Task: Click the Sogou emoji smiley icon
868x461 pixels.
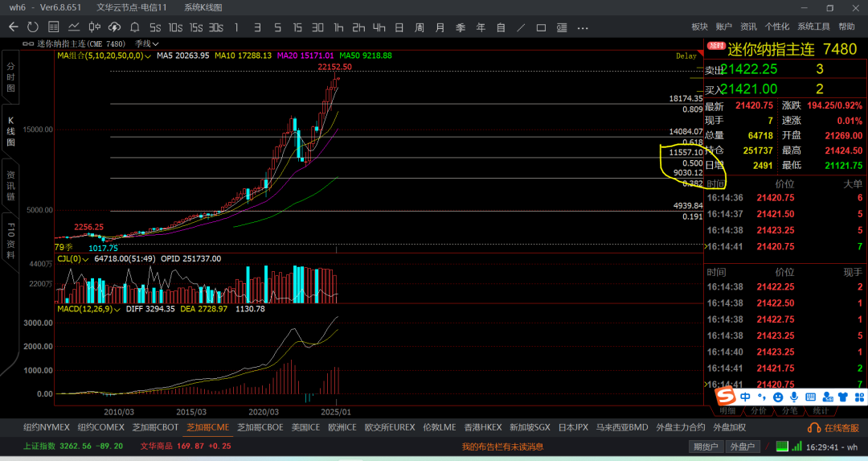Action: (x=778, y=397)
